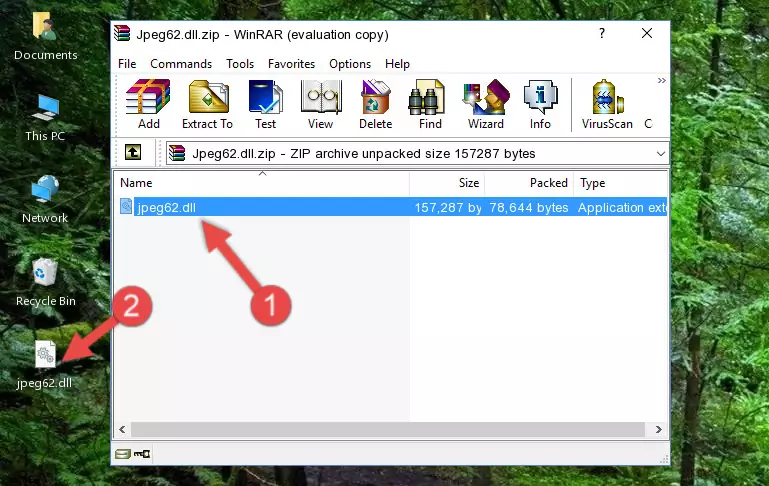Sort by the Name column header
Screen dimensions: 769x486
(262, 183)
